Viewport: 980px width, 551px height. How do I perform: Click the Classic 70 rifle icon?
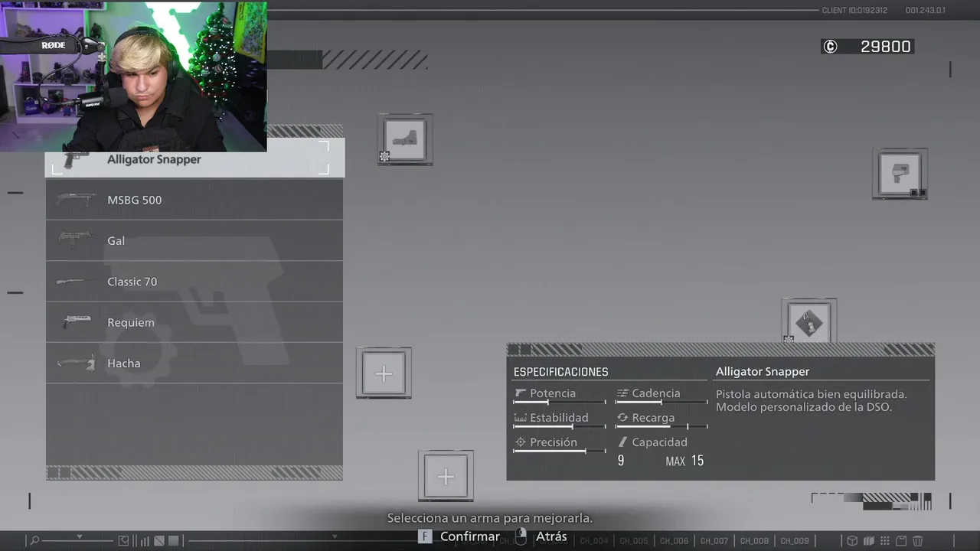click(x=74, y=281)
